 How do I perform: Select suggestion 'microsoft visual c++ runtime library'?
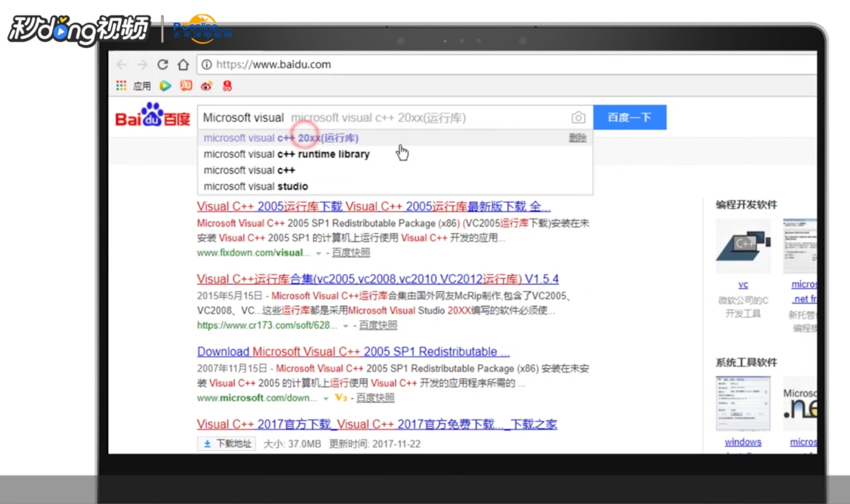[x=287, y=154]
